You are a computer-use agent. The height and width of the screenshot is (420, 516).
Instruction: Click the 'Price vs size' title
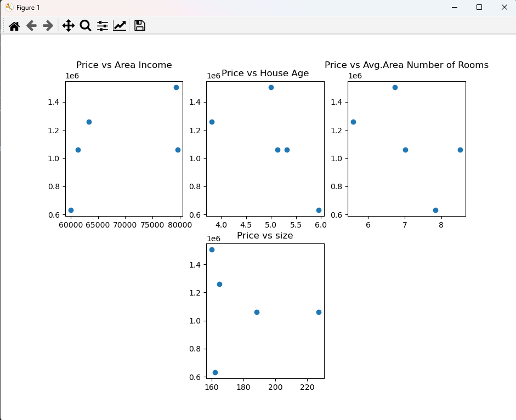click(x=265, y=235)
